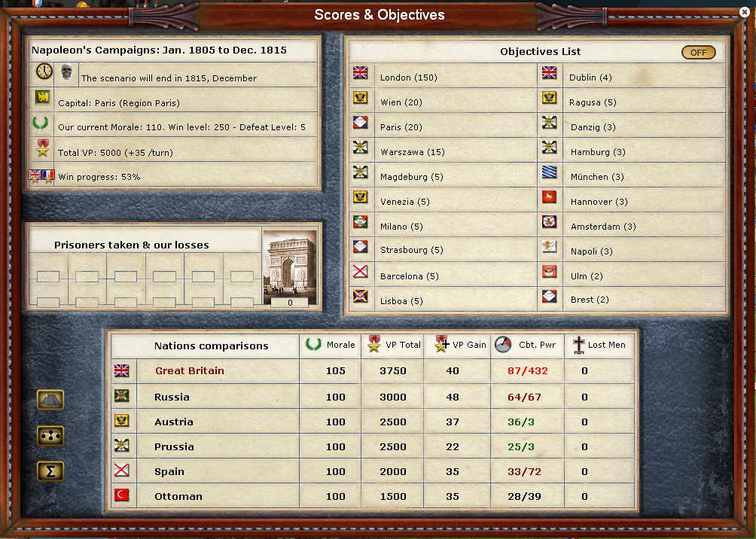This screenshot has width=756, height=539.
Task: Select the Warszawa (15) objective
Action: [x=412, y=152]
